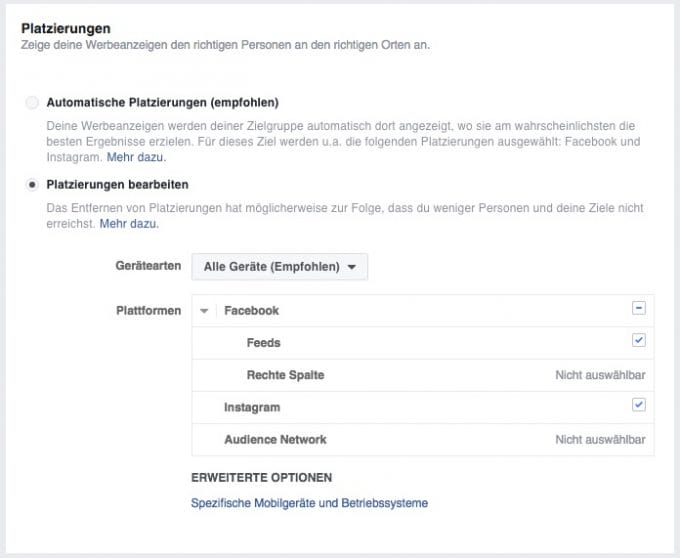Click the Instagram platform label
The width and height of the screenshot is (680, 558).
click(251, 407)
